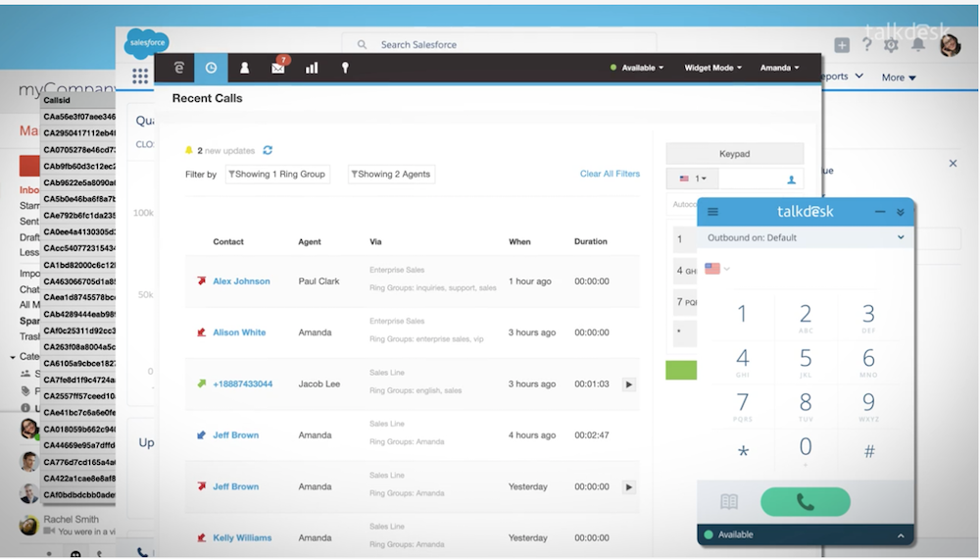This screenshot has height=559, width=980.
Task: Click the Salesforce app launcher grid icon
Action: point(140,76)
